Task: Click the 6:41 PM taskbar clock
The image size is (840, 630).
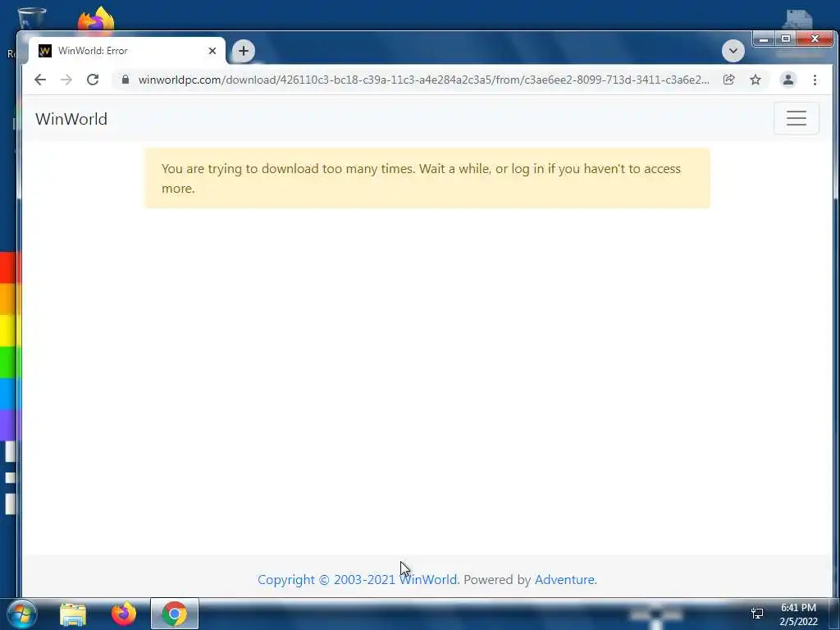Action: [798, 608]
